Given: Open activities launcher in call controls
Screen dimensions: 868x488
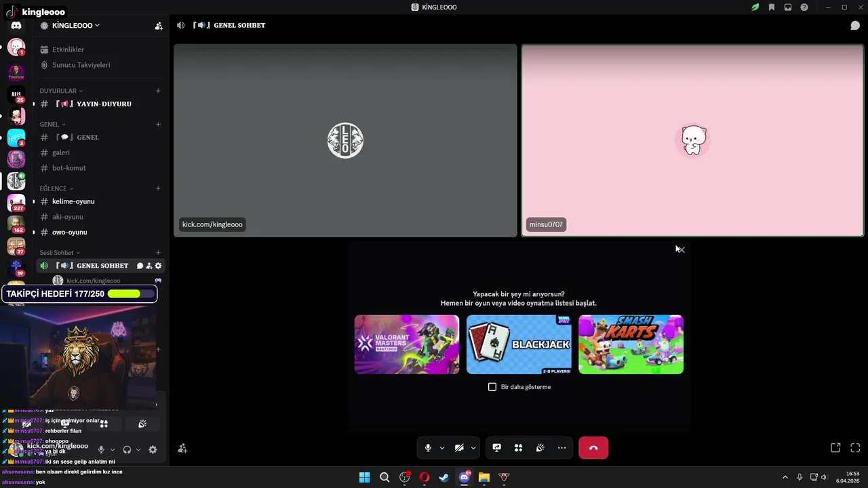Looking at the screenshot, I should [519, 448].
